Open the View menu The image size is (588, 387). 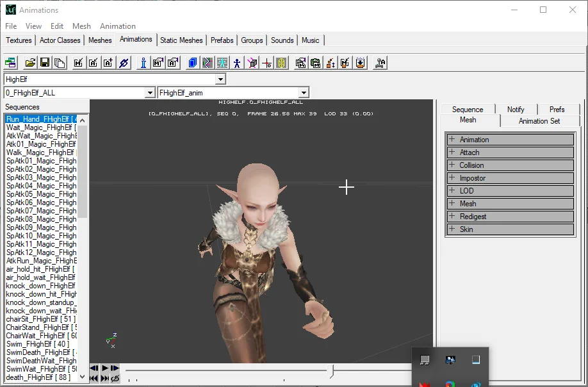point(33,26)
